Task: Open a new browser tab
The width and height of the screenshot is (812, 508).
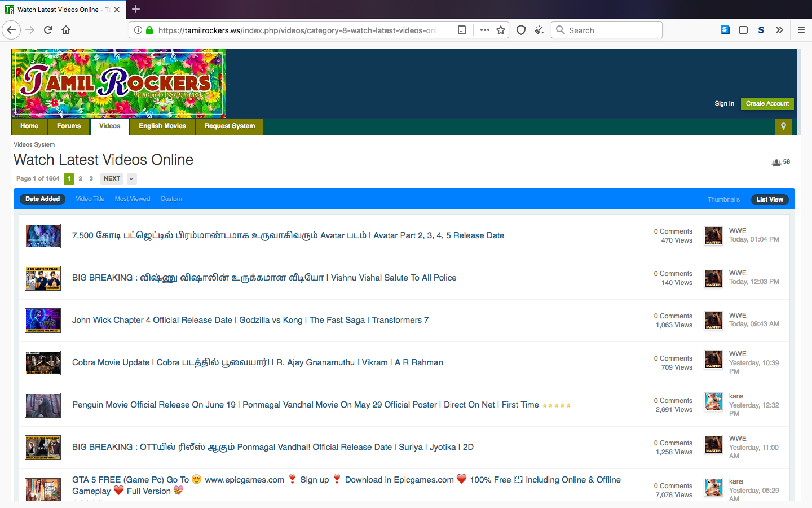Action: (x=136, y=9)
